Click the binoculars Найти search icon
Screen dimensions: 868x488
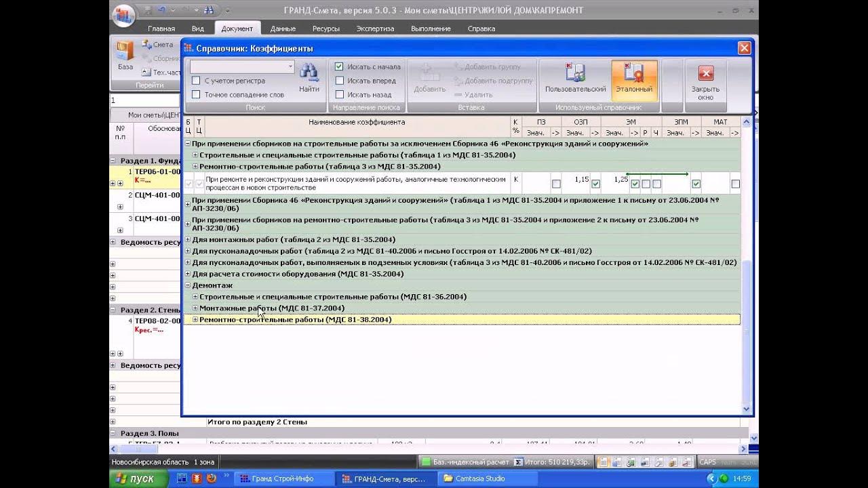[309, 73]
